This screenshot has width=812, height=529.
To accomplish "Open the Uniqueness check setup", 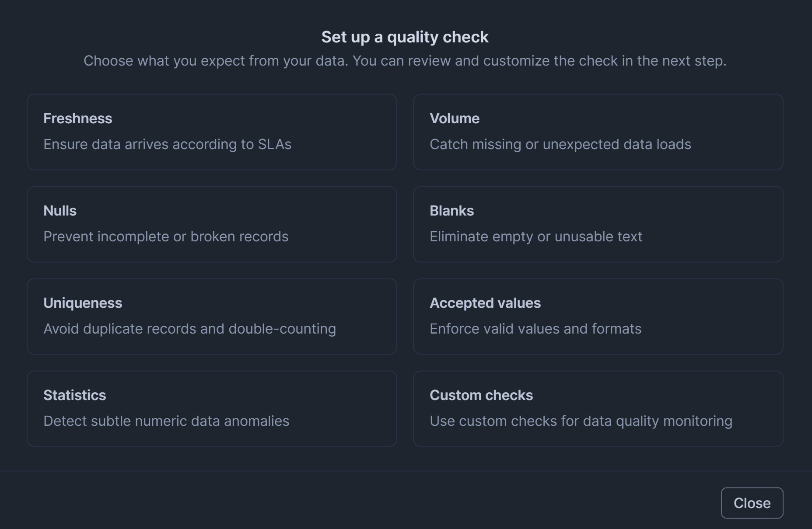I will pos(212,316).
